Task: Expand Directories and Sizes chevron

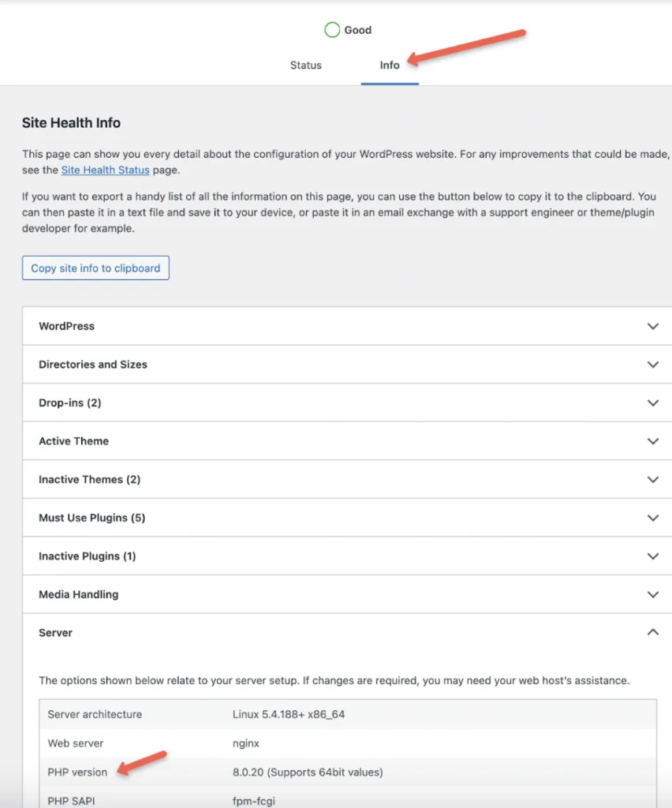Action: [x=652, y=365]
